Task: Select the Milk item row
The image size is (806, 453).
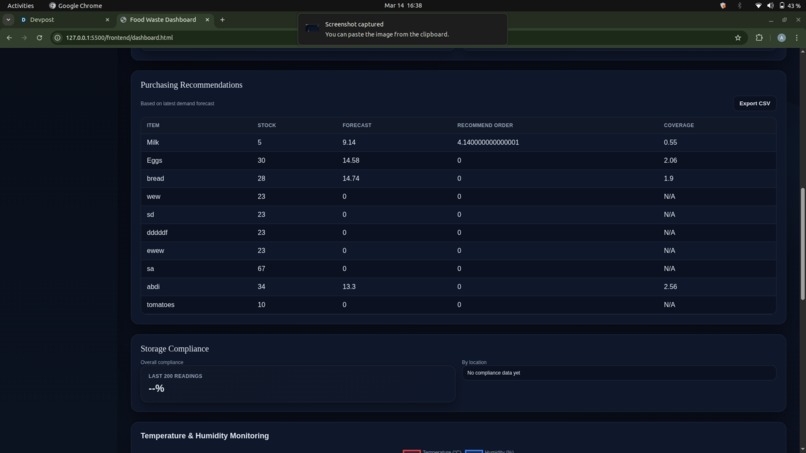Action: click(458, 142)
